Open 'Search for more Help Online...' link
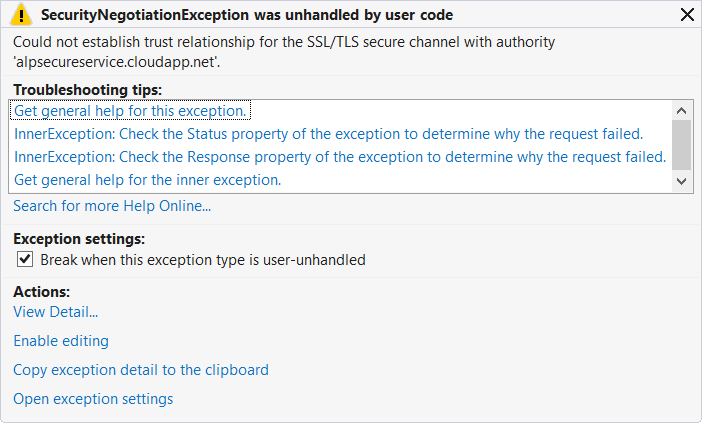 pyautogui.click(x=112, y=206)
